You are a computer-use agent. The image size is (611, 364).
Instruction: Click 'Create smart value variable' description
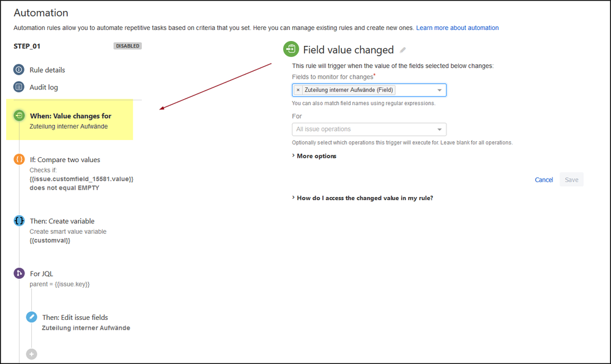[x=68, y=231]
